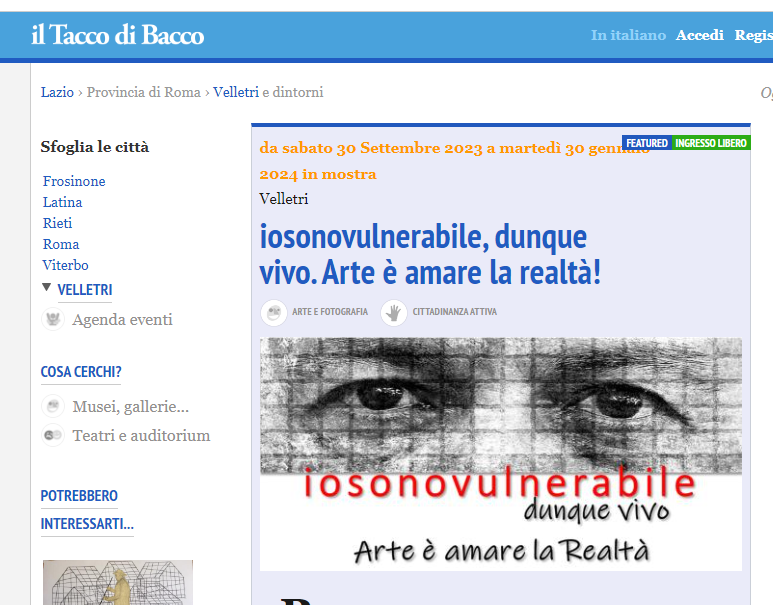Open Teatri e auditorium link
This screenshot has height=605, width=773.
[141, 435]
